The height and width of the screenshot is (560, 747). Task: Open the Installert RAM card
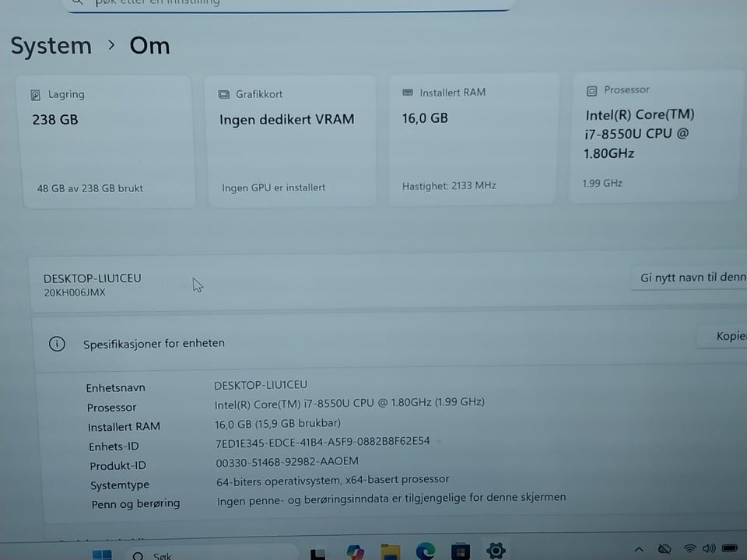click(472, 139)
